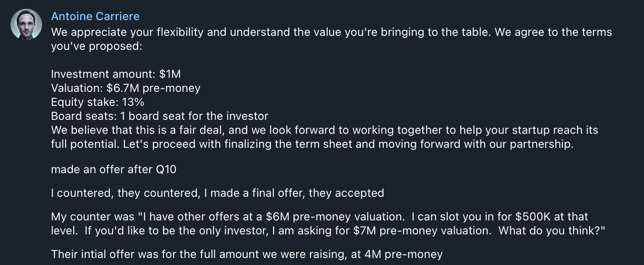This screenshot has height=265, width=644.
Task: Open Antoine Carriere's profile photo avatar
Action: point(26,24)
